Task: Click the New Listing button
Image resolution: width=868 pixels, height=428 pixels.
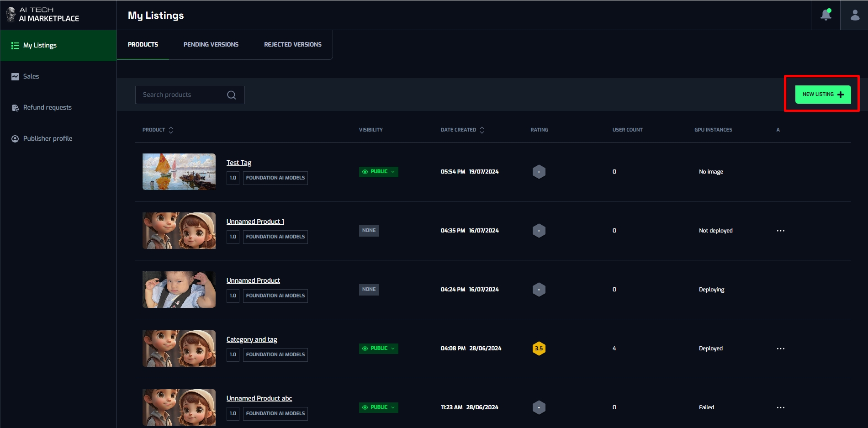Action: (822, 95)
